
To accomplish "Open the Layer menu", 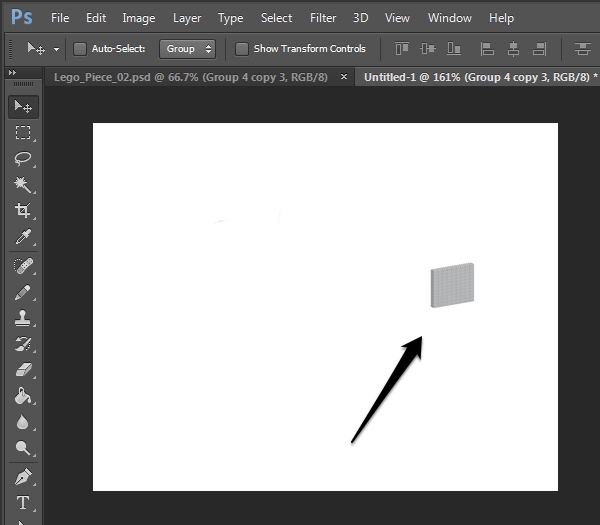I will [x=187, y=18].
